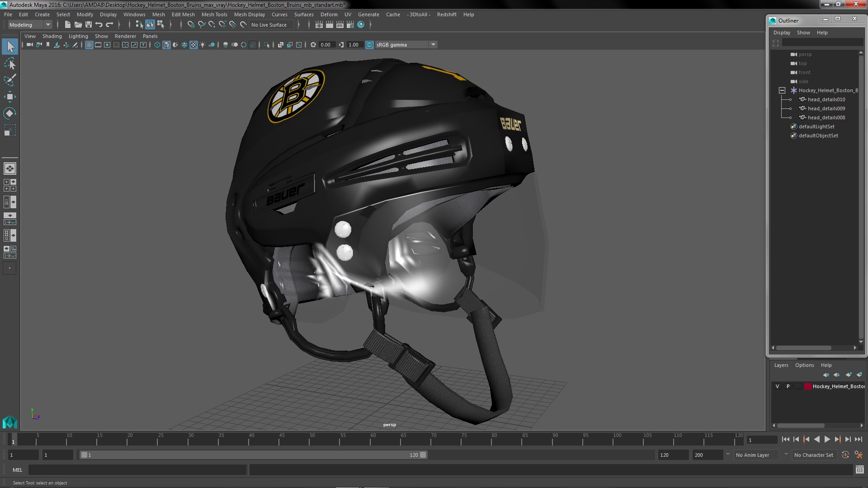This screenshot has width=868, height=488.
Task: Enable snap to grids
Action: tap(191, 25)
